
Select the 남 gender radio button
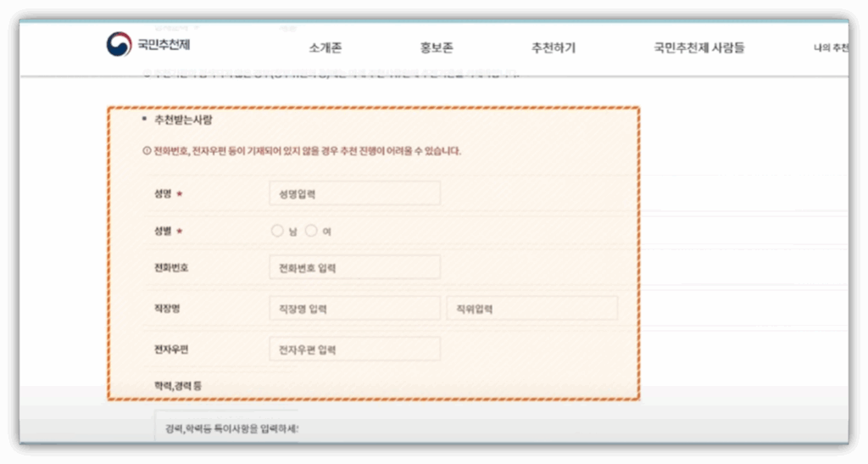click(277, 231)
